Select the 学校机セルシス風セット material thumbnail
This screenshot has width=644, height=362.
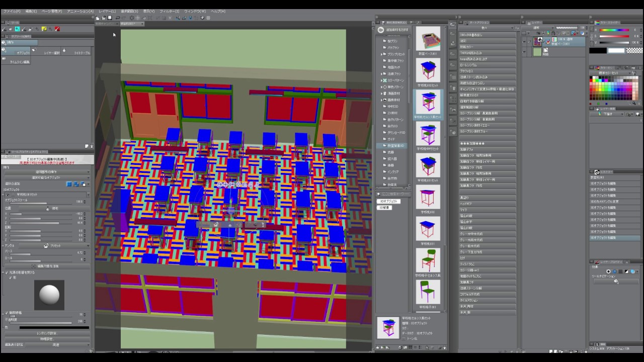(428, 102)
